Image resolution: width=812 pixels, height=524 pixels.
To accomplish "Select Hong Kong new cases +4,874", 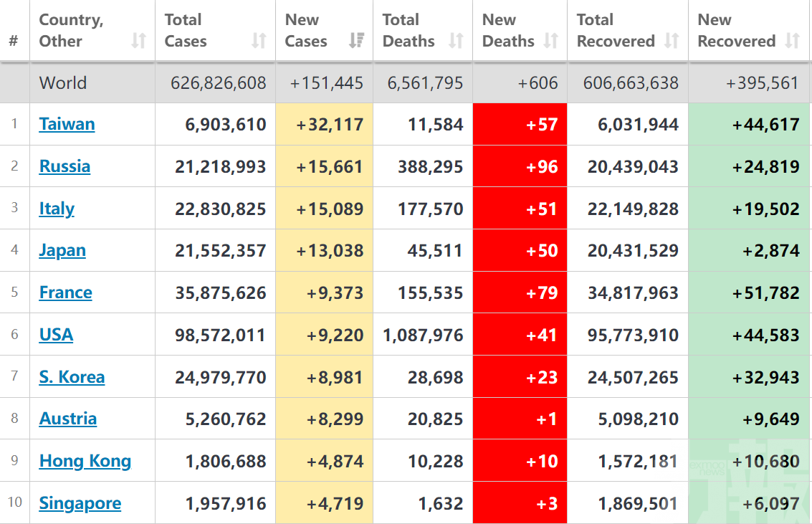I will click(x=335, y=462).
